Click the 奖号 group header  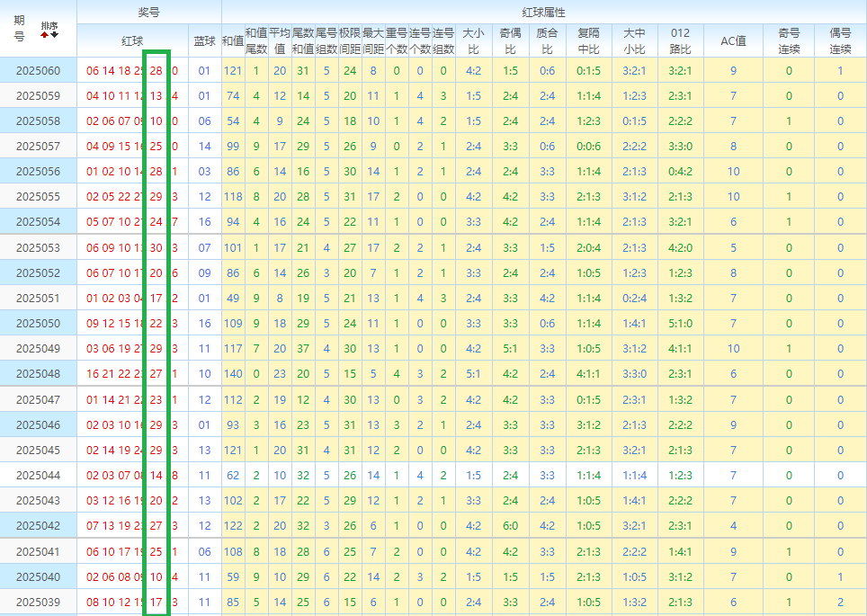tap(148, 12)
